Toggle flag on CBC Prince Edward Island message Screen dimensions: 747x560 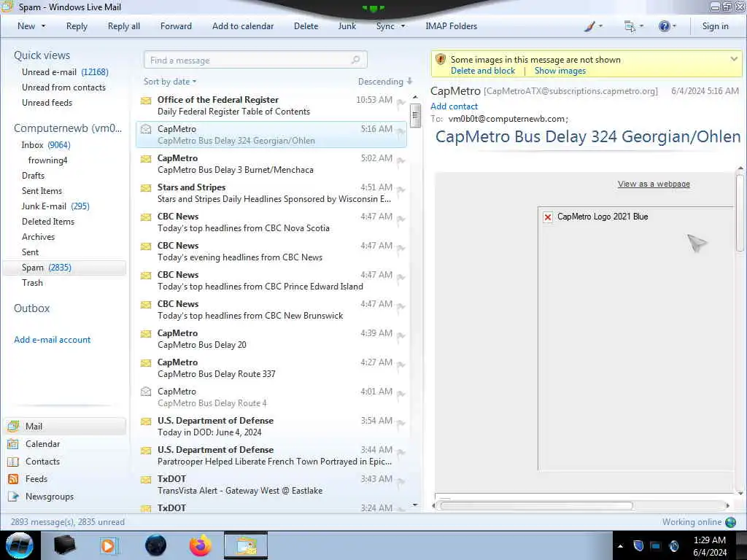pyautogui.click(x=401, y=277)
